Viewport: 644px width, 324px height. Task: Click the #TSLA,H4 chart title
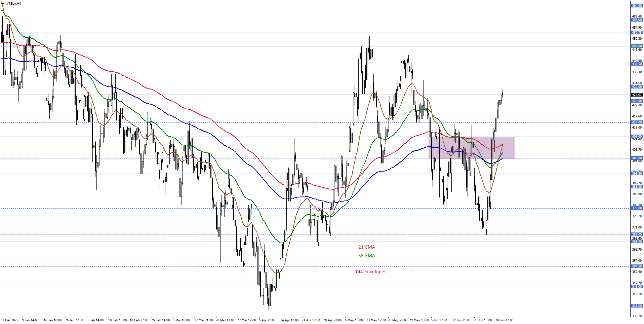(x=13, y=3)
